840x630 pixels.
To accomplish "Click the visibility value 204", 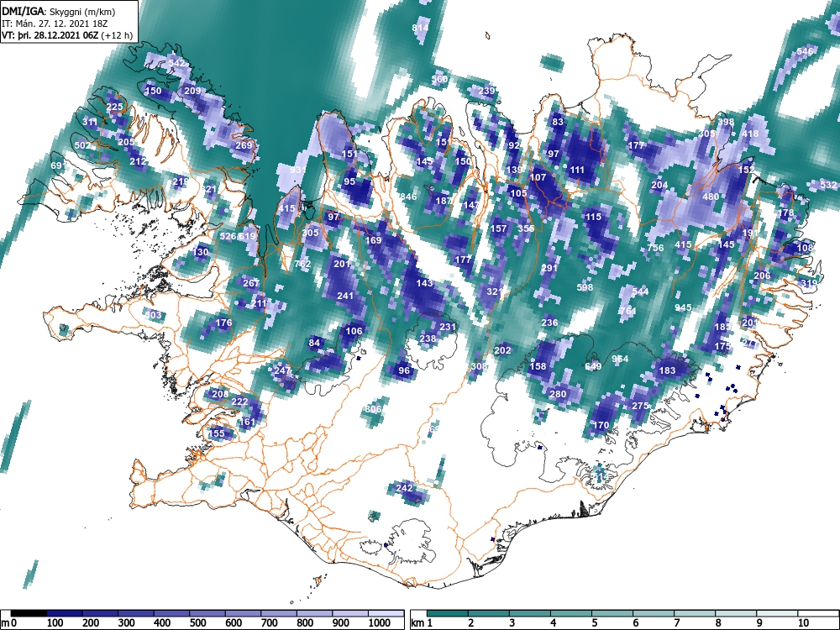I will (x=659, y=185).
